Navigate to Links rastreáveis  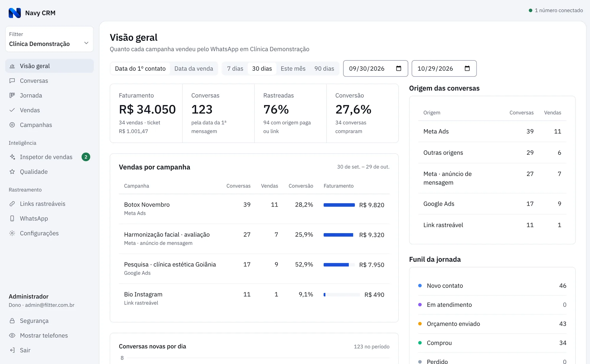click(49, 204)
